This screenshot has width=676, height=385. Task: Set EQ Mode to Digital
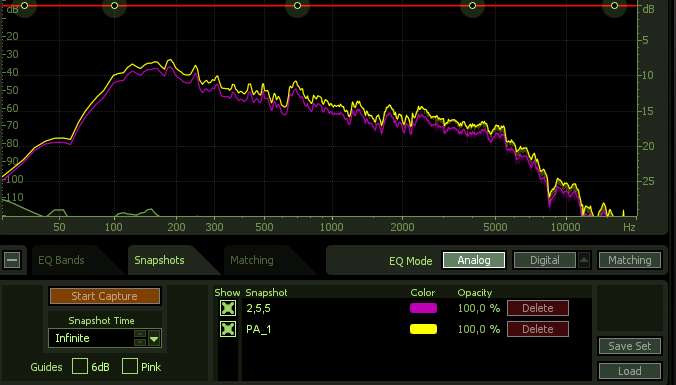545,260
